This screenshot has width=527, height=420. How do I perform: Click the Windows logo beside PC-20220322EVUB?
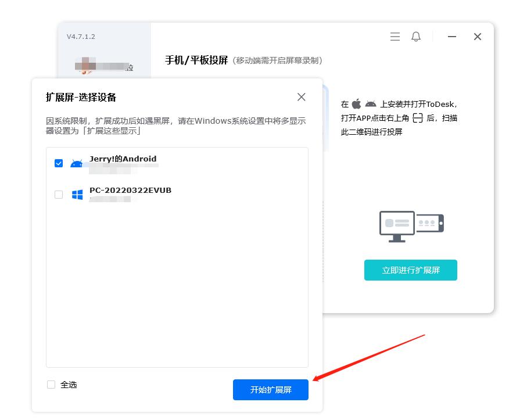tap(76, 194)
